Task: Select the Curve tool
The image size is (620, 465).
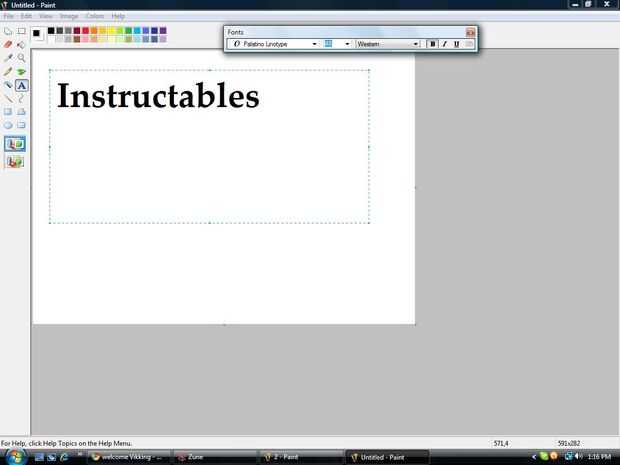Action: click(x=21, y=98)
